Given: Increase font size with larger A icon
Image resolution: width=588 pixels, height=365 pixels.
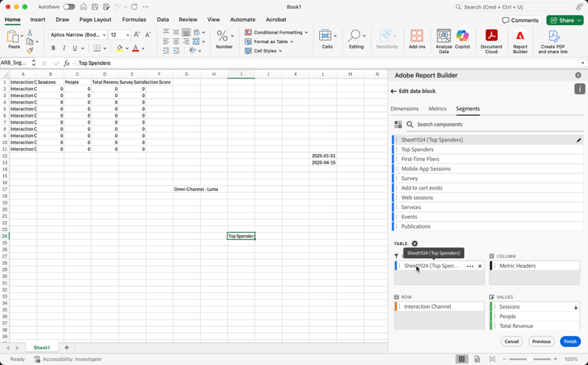Looking at the screenshot, I should (x=137, y=34).
